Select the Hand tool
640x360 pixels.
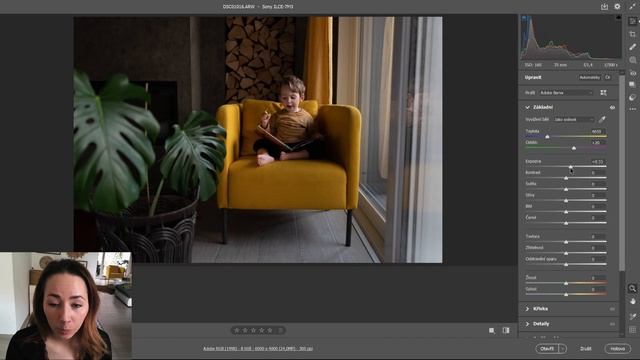pyautogui.click(x=633, y=302)
